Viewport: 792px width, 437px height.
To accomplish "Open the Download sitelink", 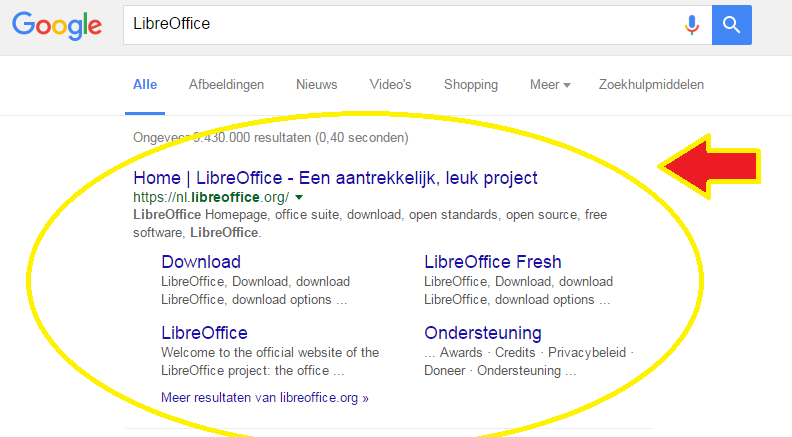I will [x=201, y=262].
